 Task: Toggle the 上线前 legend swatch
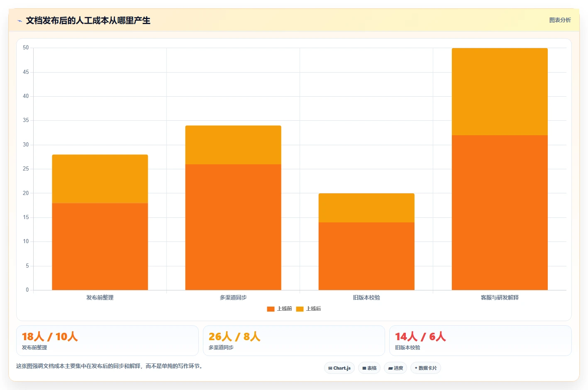271,309
